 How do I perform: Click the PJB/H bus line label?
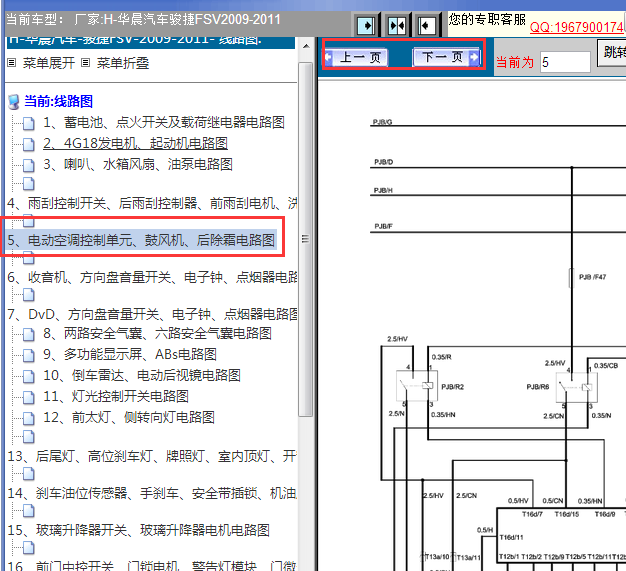383,190
